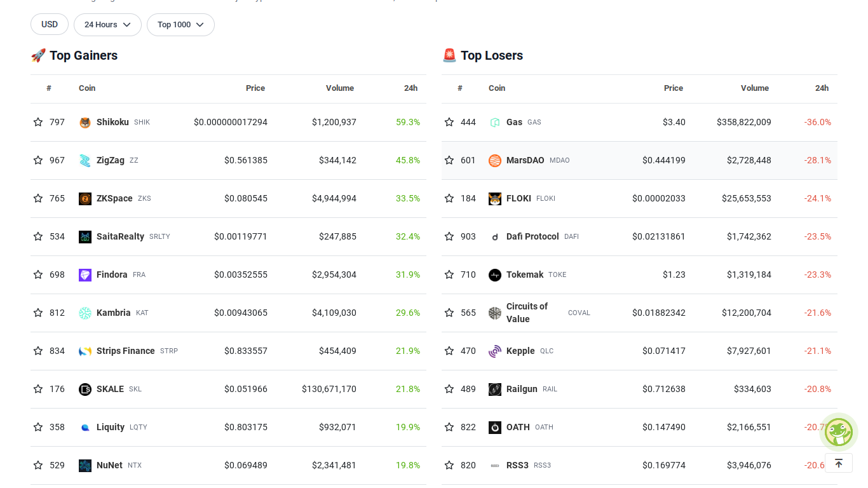Click the Railgun coin logo icon
868x488 pixels.
coord(495,390)
